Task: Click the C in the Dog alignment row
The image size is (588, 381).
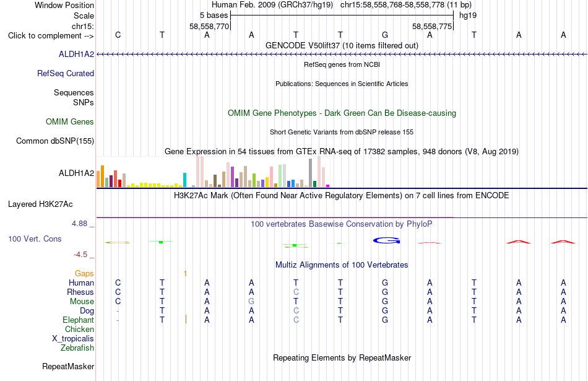Action: click(296, 311)
